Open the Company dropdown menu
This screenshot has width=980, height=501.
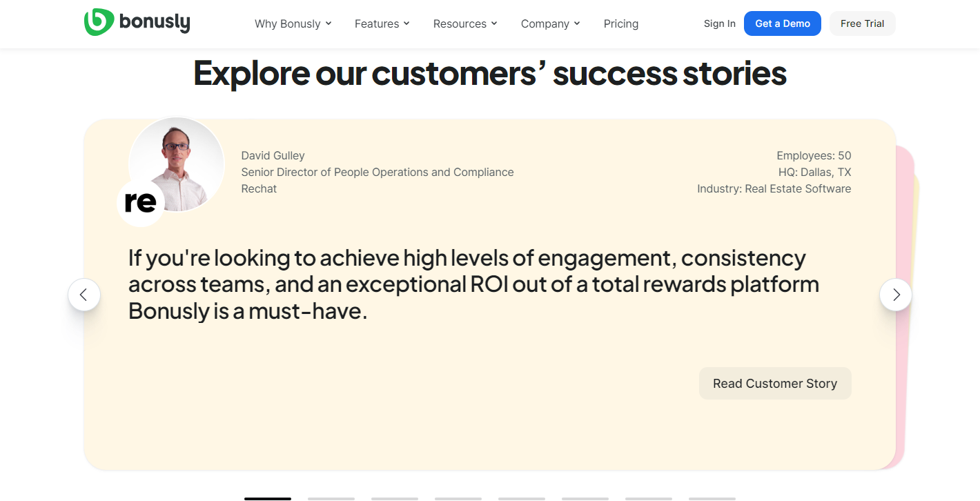click(551, 23)
